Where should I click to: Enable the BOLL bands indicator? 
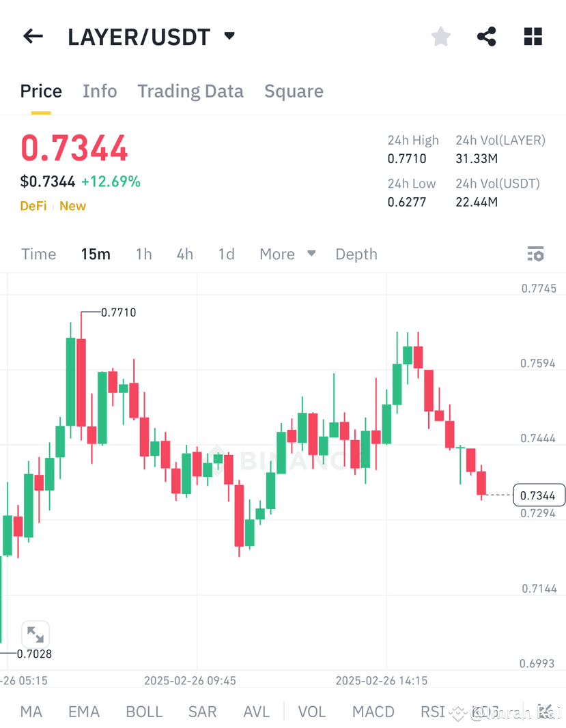click(x=143, y=712)
